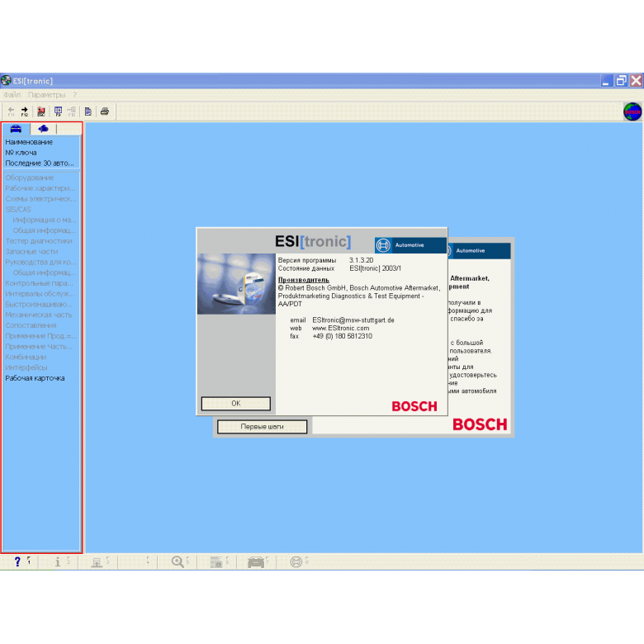Click the Применение Прод. entry
This screenshot has height=644, width=644.
pyautogui.click(x=40, y=336)
